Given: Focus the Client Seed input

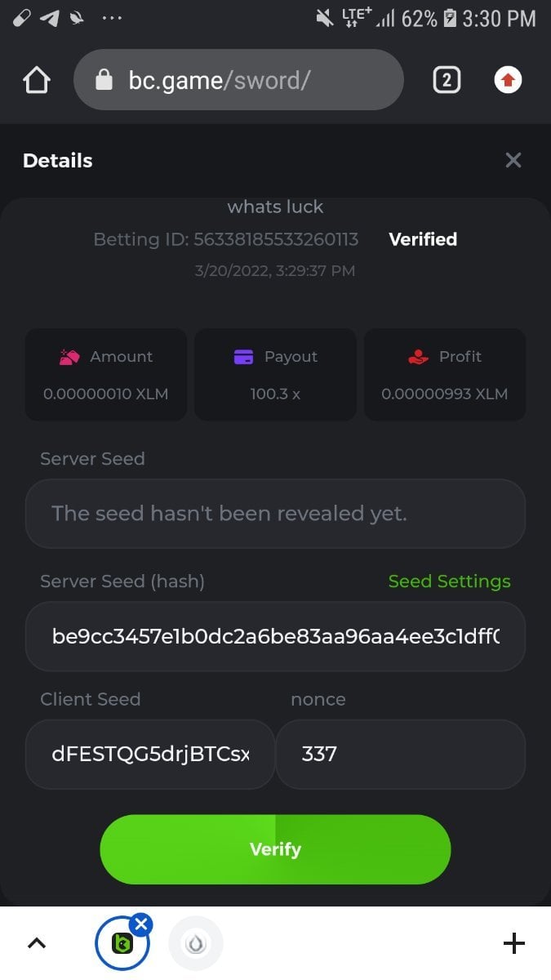Looking at the screenshot, I should [150, 754].
